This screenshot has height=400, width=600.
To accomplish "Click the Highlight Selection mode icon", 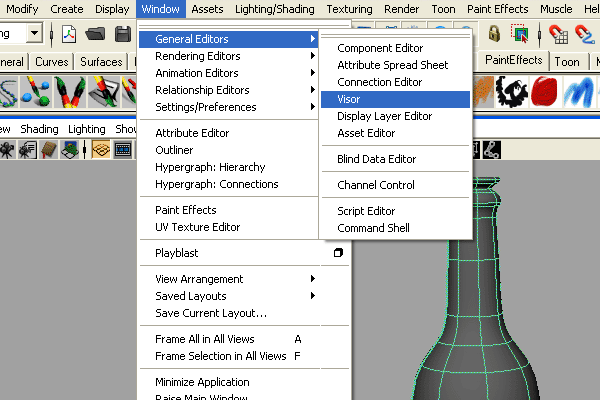I will pyautogui.click(x=520, y=34).
